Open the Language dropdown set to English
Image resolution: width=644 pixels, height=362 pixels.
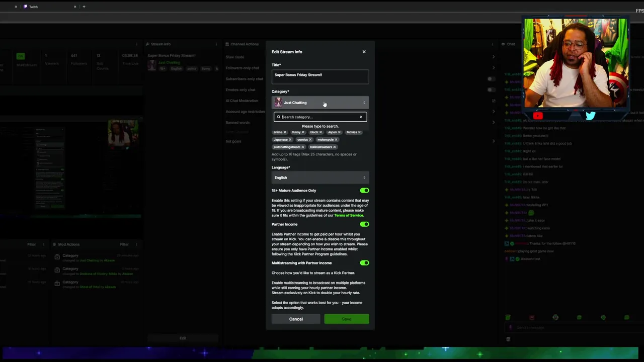[x=320, y=177]
